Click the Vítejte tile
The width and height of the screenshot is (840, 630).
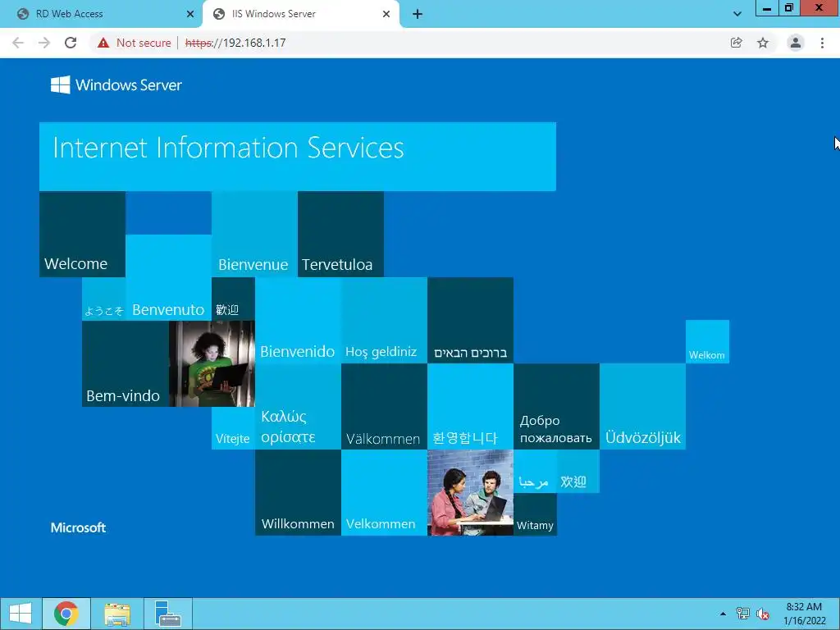click(x=233, y=428)
